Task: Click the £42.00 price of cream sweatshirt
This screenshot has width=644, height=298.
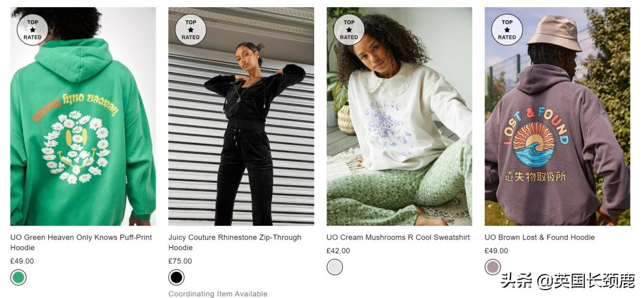Action: (x=339, y=251)
